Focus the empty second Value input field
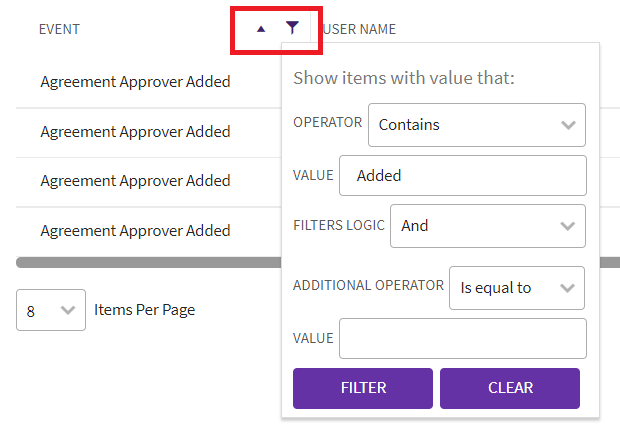 (x=462, y=338)
